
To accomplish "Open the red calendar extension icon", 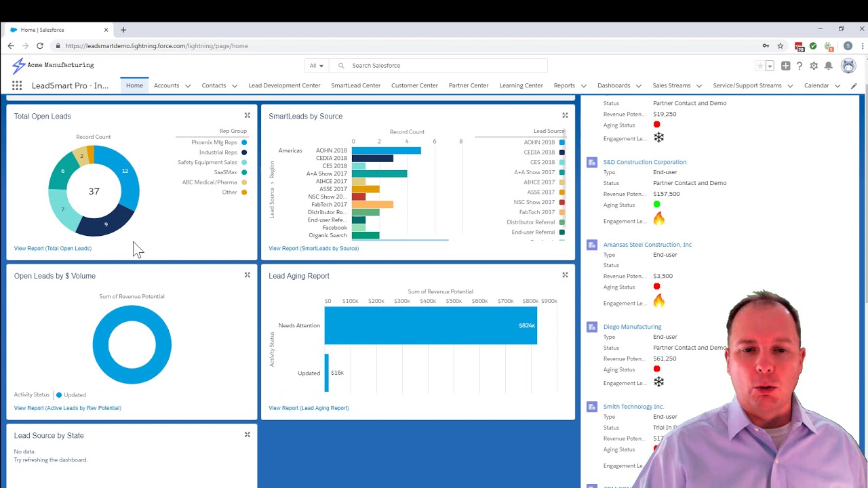I will coord(800,46).
